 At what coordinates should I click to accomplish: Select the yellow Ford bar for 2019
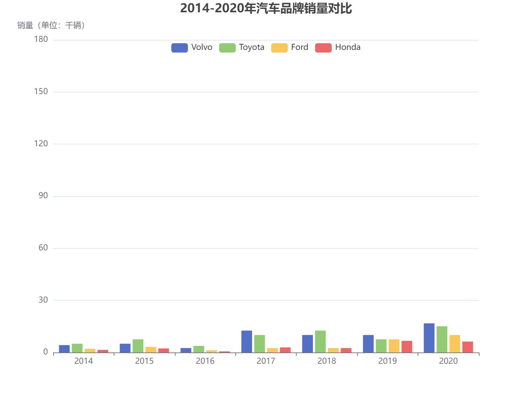click(x=394, y=346)
